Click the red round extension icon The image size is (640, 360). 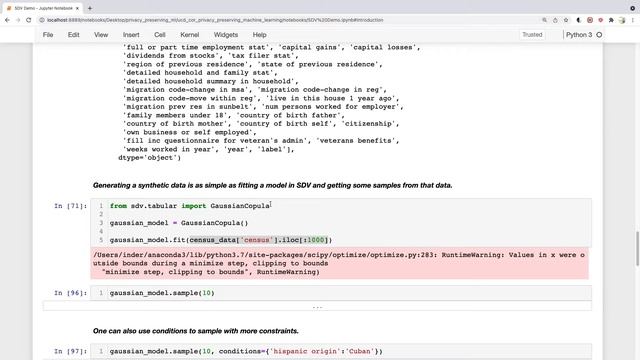(600, 20)
